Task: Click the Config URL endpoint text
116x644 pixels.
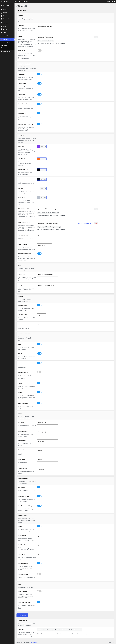Action: 60,630
